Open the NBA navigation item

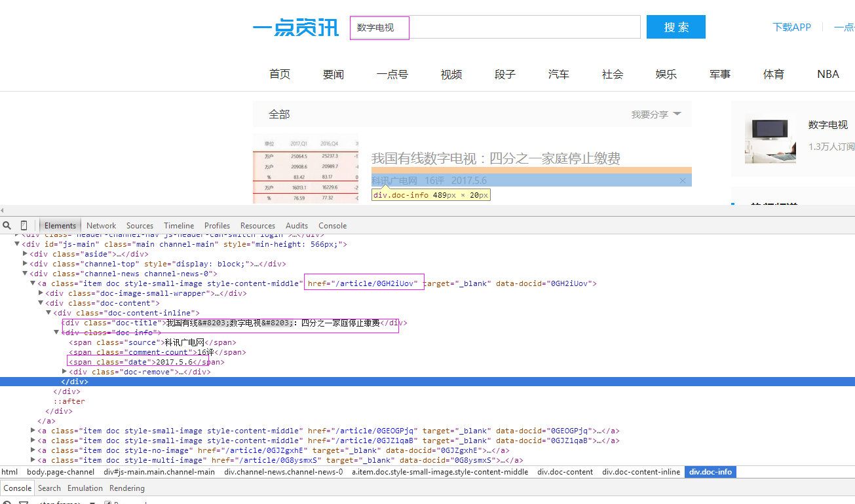828,75
